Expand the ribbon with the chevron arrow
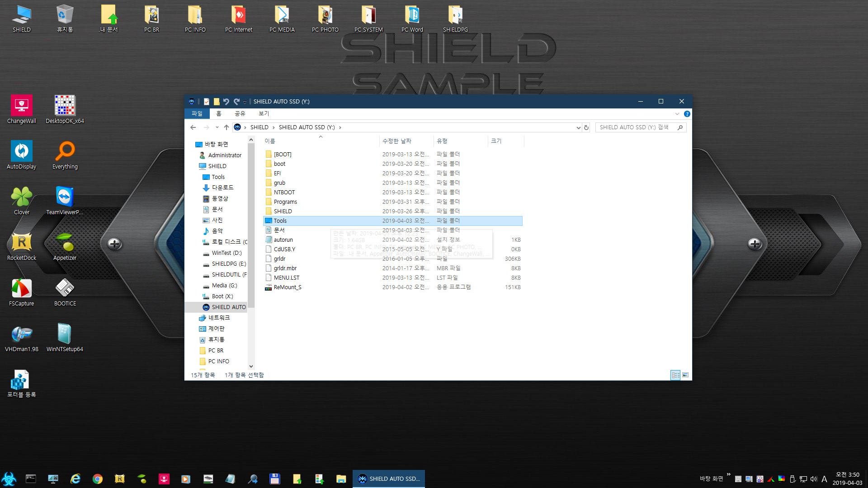868x488 pixels. (677, 114)
